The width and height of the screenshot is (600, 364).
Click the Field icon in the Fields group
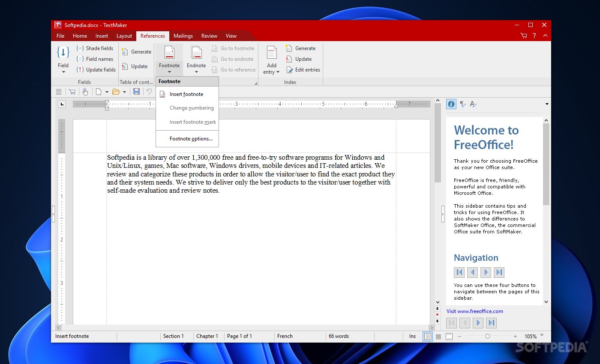pos(63,53)
